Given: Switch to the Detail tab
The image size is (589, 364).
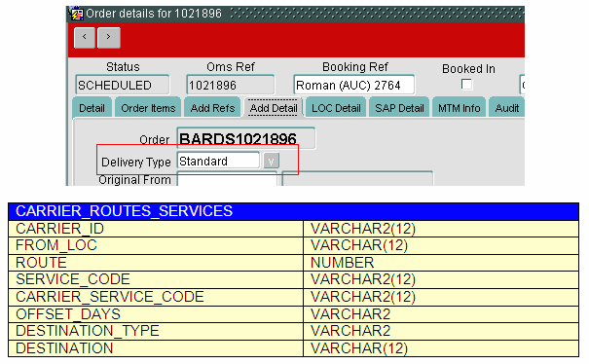Looking at the screenshot, I should click(x=92, y=108).
